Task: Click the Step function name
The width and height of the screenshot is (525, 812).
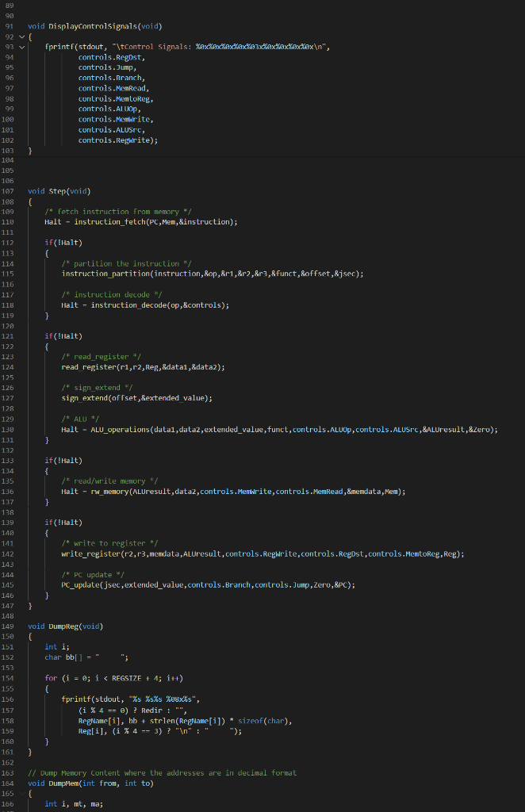Action: point(57,191)
